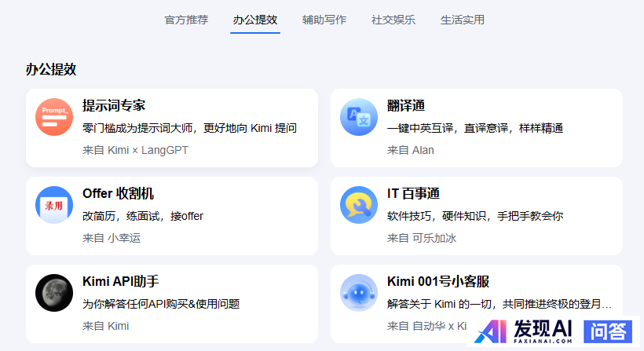Click the moon icon for Kimi API助手
The width and height of the screenshot is (644, 351).
click(54, 293)
